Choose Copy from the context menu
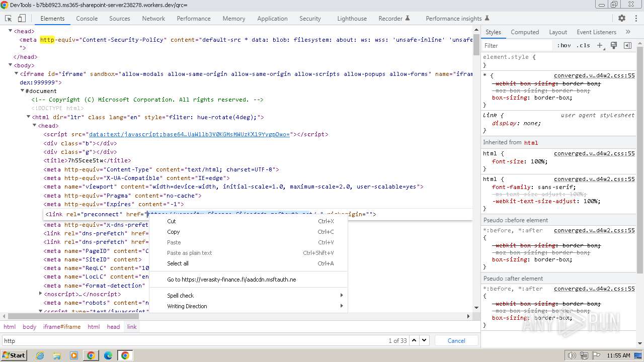 click(x=248, y=232)
